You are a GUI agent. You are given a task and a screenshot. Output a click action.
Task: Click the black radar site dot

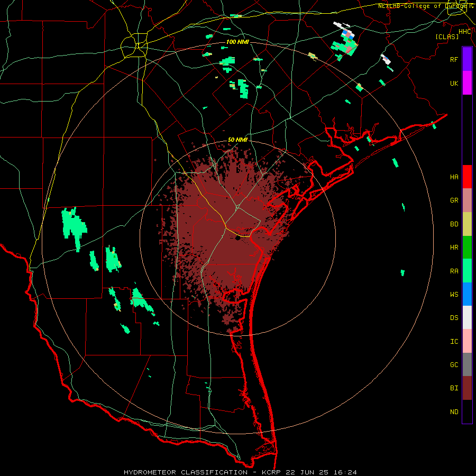click(237, 239)
